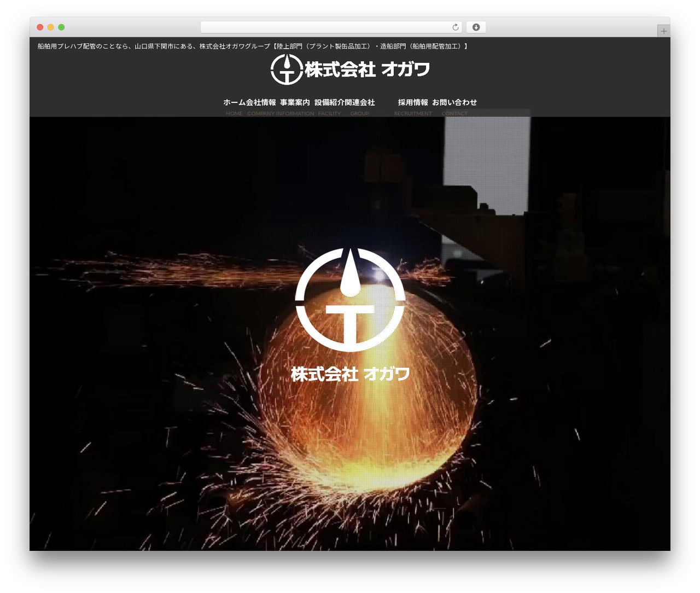700x593 pixels.
Task: Click the yellow minimize window button
Action: pyautogui.click(x=51, y=27)
